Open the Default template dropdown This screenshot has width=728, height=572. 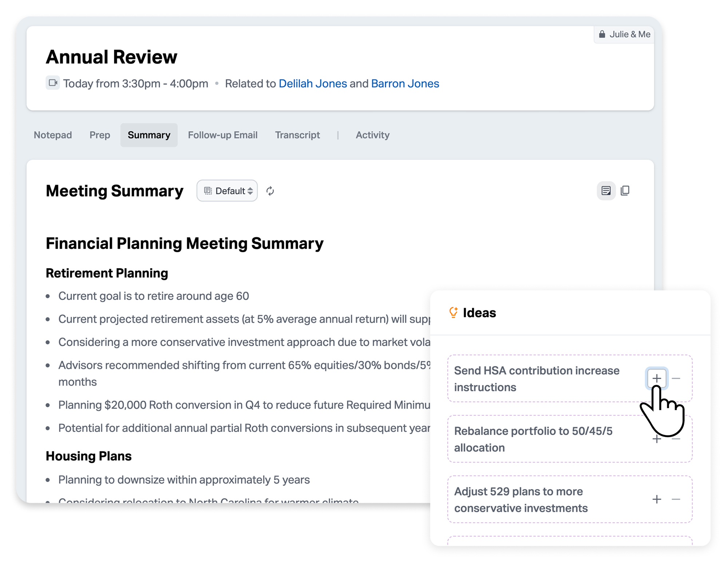pyautogui.click(x=227, y=191)
